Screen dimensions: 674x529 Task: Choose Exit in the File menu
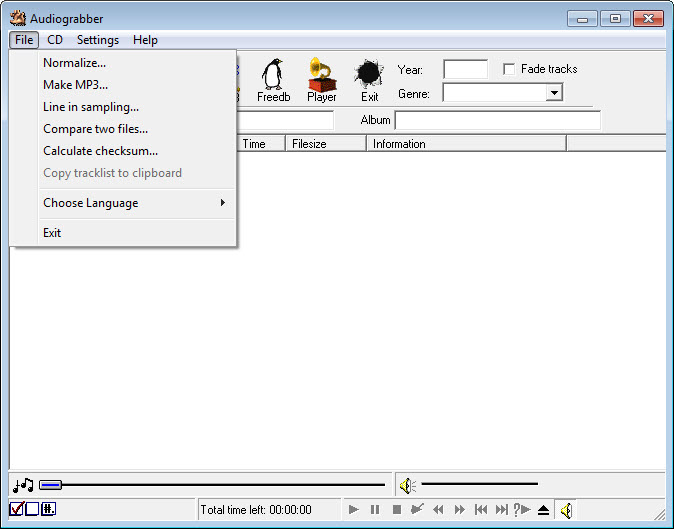point(137,232)
